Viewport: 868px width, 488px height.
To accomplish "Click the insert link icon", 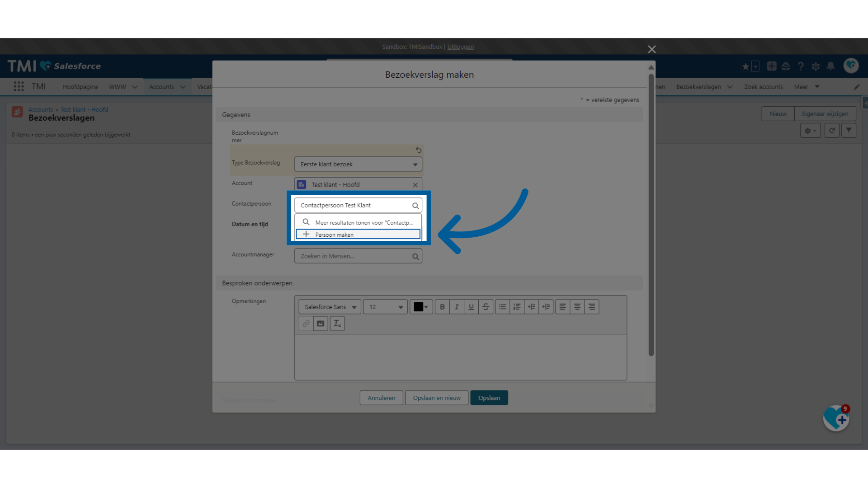I will [x=306, y=324].
